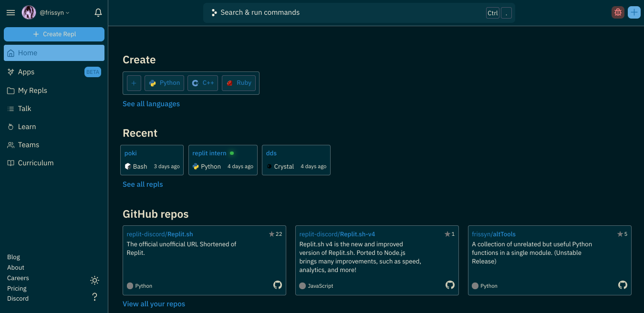Create a new Ruby repl
The height and width of the screenshot is (313, 644).
[x=239, y=83]
